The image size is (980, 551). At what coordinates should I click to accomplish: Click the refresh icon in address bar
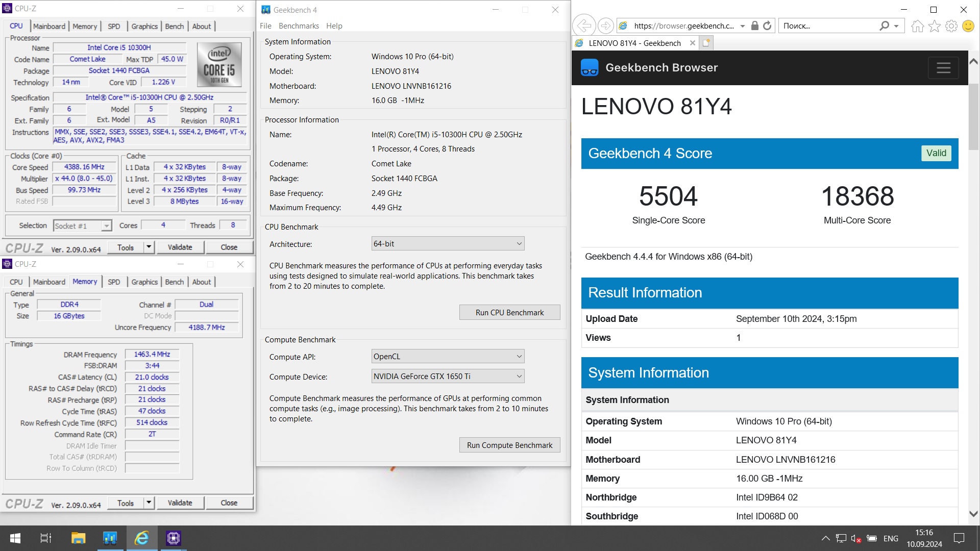pos(767,26)
